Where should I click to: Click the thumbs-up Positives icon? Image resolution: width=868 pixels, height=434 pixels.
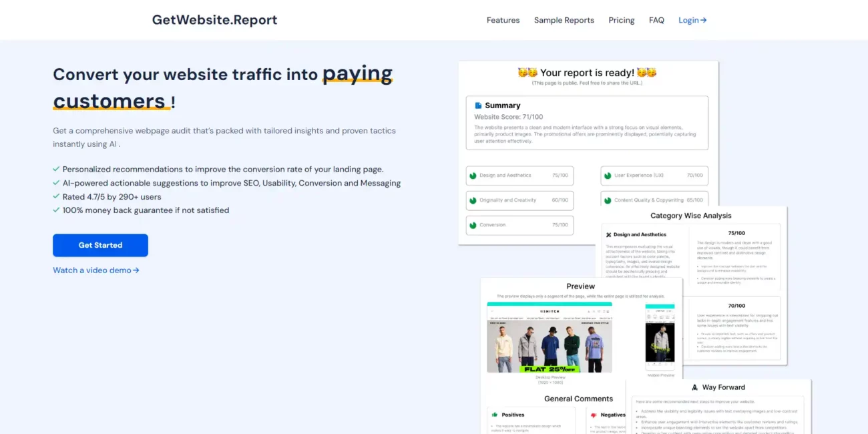pyautogui.click(x=495, y=415)
